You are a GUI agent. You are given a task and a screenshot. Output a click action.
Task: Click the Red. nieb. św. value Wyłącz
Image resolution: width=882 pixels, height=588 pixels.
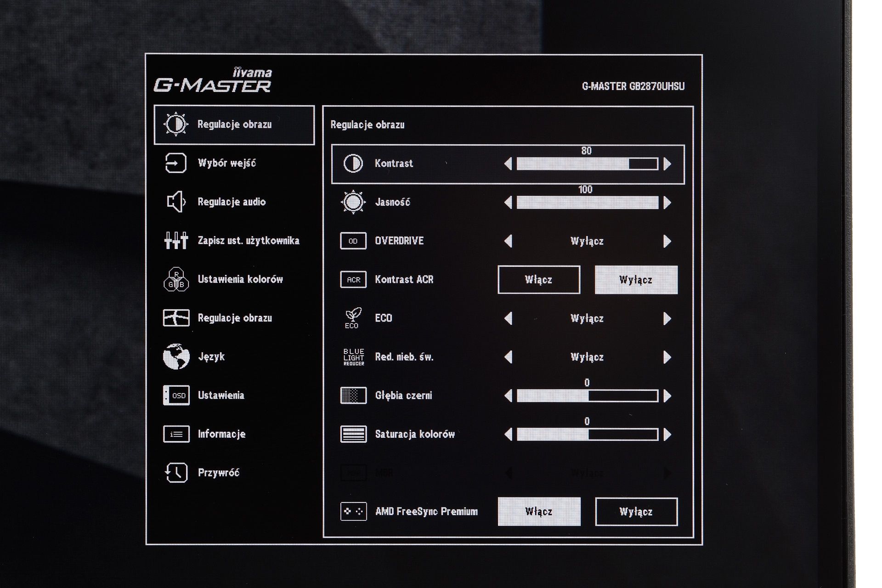(587, 357)
